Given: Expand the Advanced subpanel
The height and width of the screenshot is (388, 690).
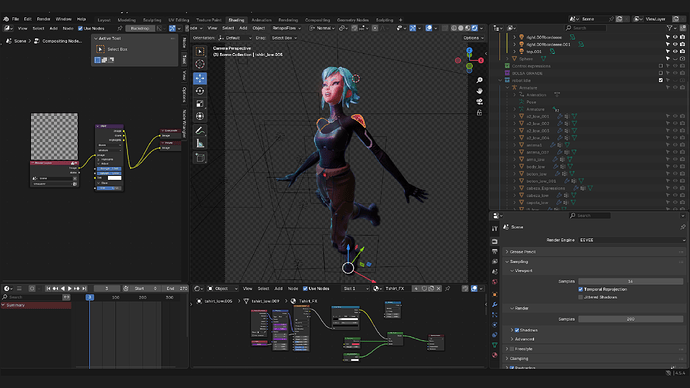Looking at the screenshot, I should (522, 339).
